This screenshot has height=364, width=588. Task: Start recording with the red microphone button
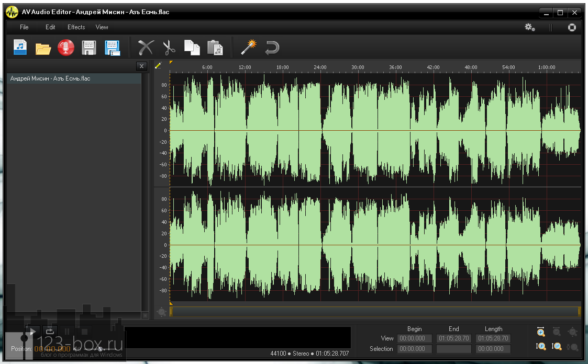pos(66,48)
